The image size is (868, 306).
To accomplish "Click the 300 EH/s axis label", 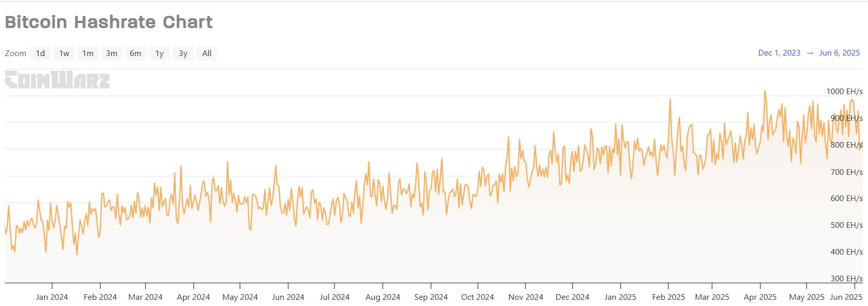I will 846,279.
